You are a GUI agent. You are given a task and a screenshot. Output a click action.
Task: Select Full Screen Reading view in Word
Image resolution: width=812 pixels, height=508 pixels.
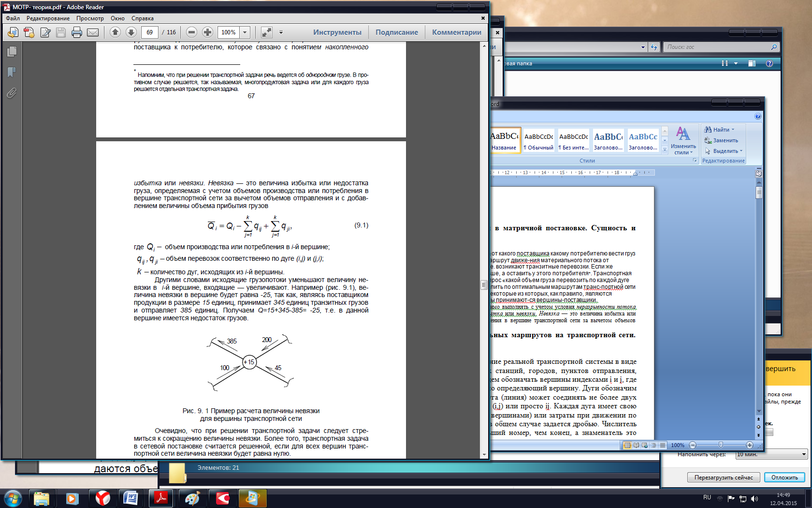coord(636,445)
